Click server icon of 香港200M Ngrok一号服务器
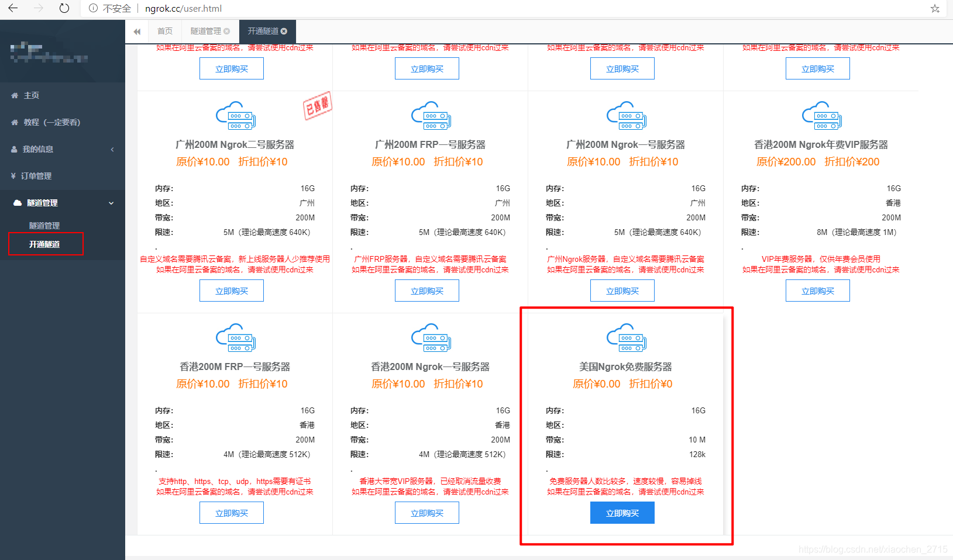The width and height of the screenshot is (953, 560). [431, 338]
